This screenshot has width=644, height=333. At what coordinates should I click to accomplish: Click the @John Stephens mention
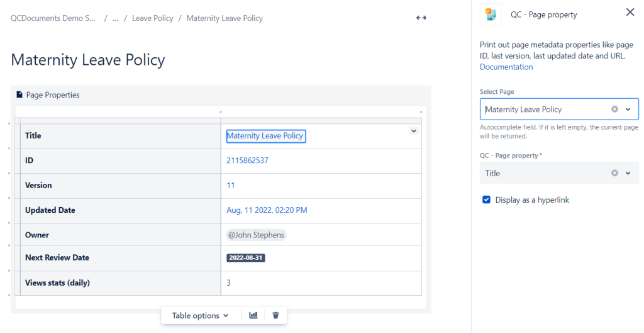(257, 235)
